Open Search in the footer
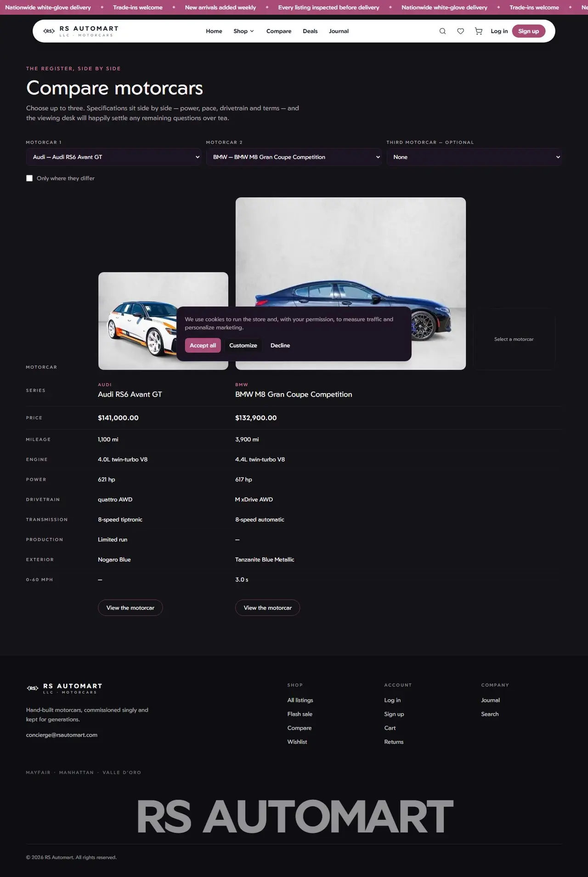 point(490,714)
